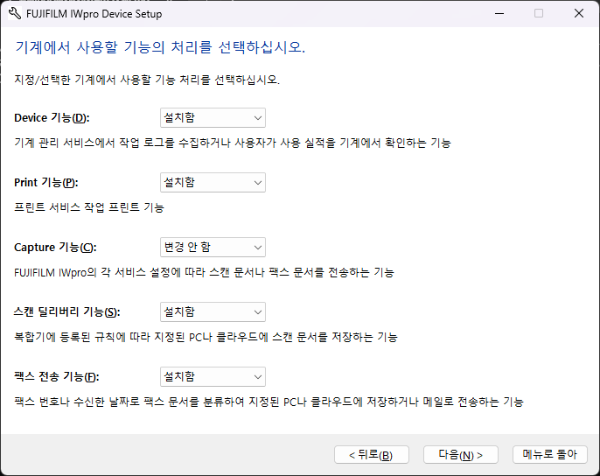
Task: Close the Device Setup window
Action: (x=579, y=14)
